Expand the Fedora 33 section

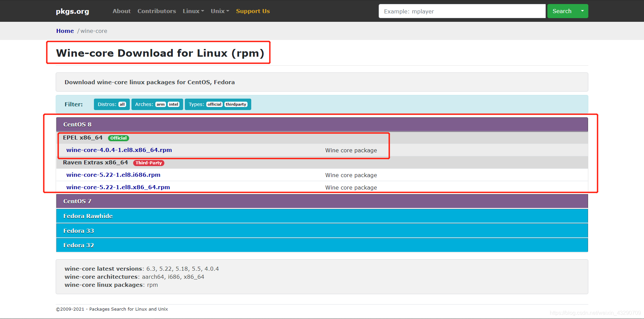click(x=322, y=231)
